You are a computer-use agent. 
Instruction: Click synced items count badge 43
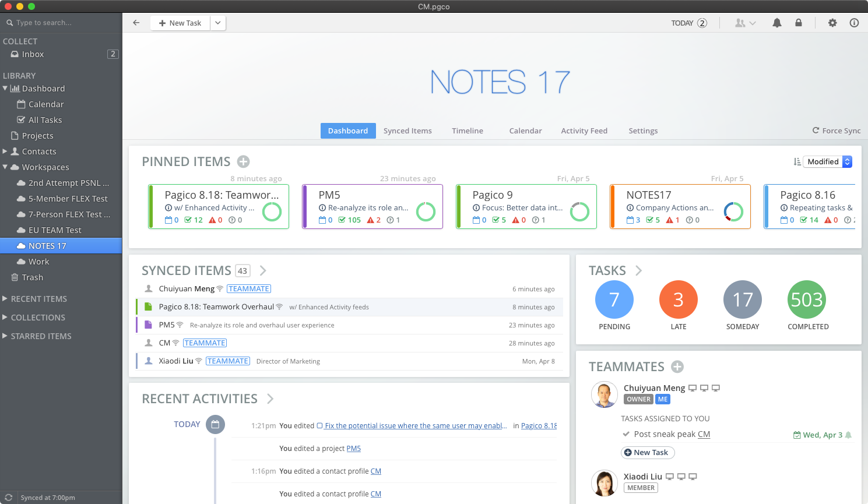[x=243, y=271]
